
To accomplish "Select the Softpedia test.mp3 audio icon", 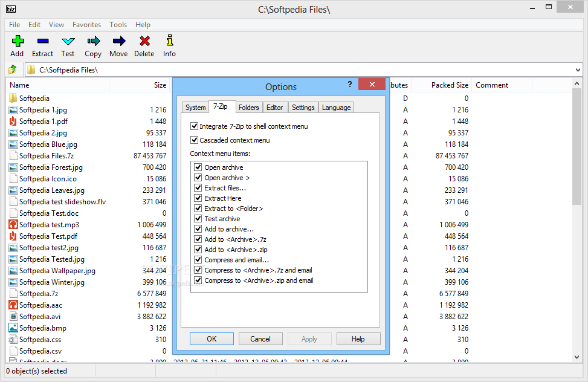I will [13, 224].
